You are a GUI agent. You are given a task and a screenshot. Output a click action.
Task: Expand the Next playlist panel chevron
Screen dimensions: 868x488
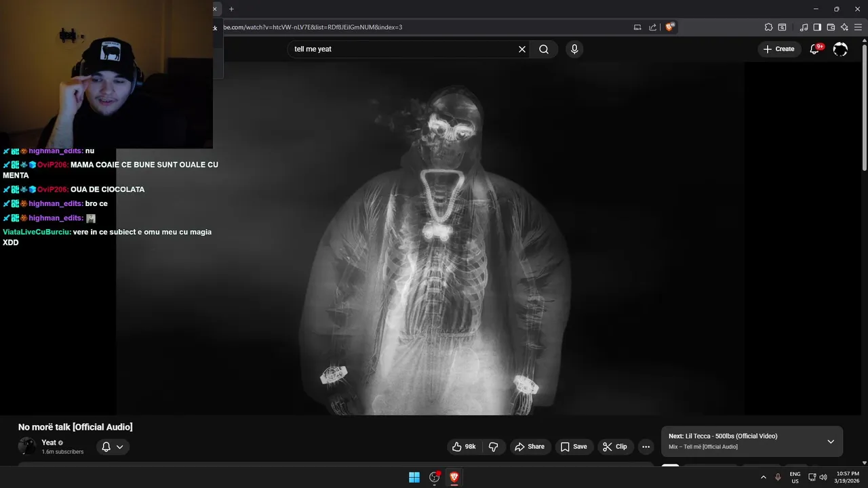[x=831, y=441]
